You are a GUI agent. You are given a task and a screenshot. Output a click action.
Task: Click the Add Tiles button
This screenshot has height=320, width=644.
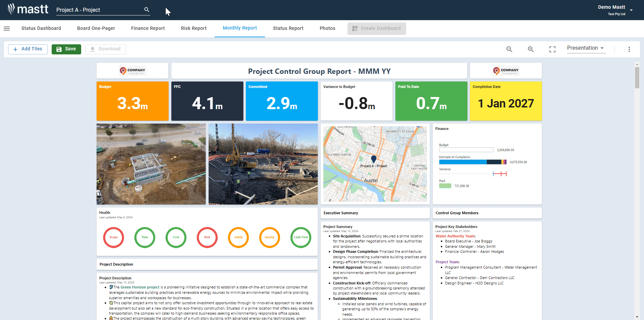coord(28,49)
